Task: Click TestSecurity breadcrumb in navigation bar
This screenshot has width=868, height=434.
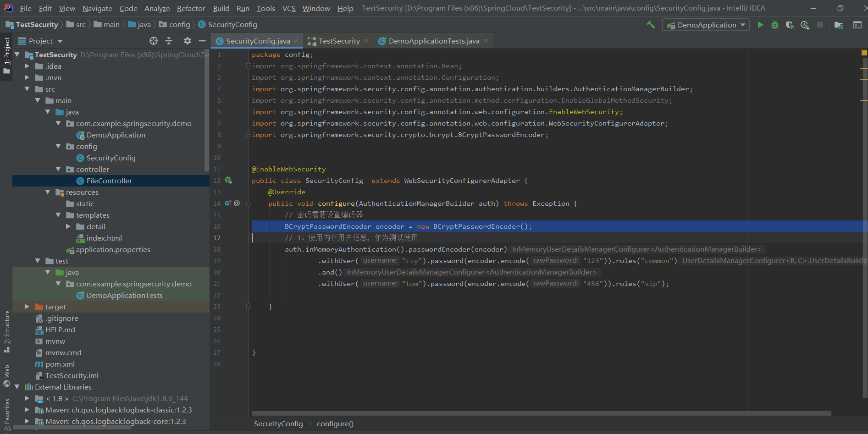Action: [32, 24]
